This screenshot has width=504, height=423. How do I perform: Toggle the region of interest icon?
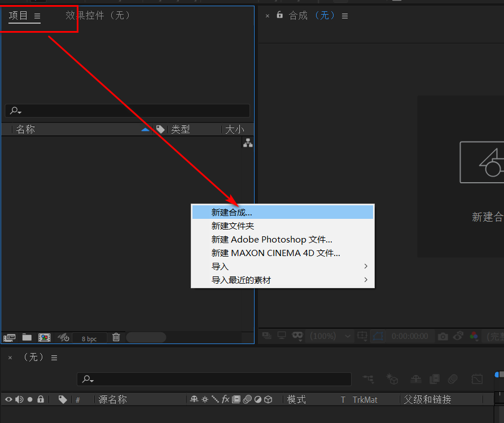[x=378, y=336]
